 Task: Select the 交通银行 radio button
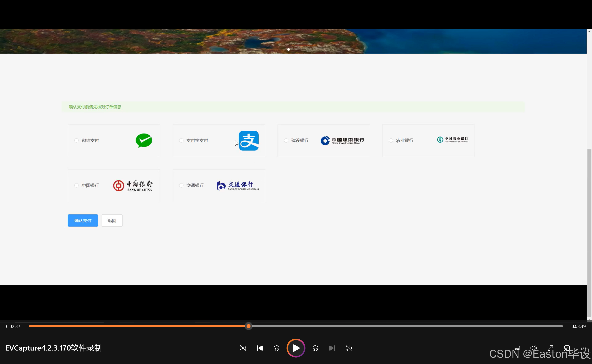point(181,185)
